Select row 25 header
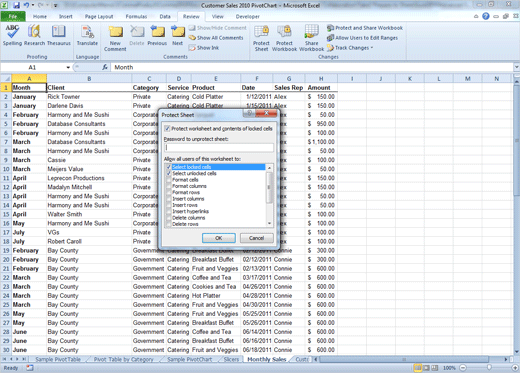The image size is (520, 373). (x=6, y=305)
